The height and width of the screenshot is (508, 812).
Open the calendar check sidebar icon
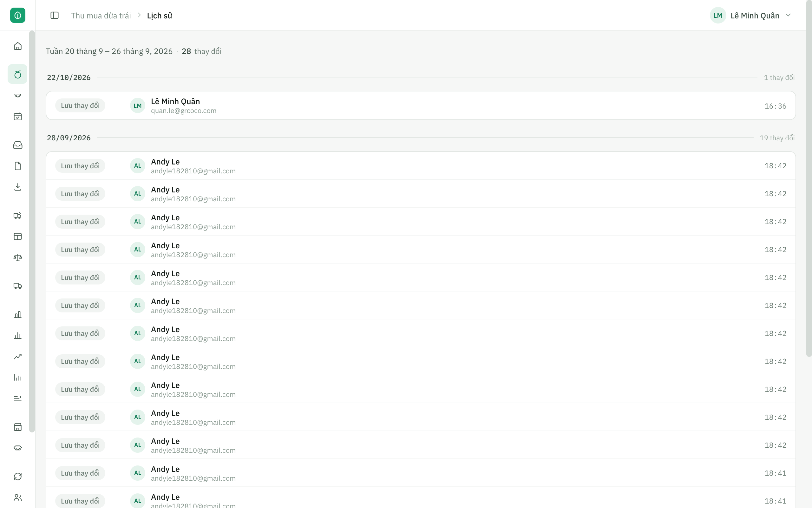(17, 117)
